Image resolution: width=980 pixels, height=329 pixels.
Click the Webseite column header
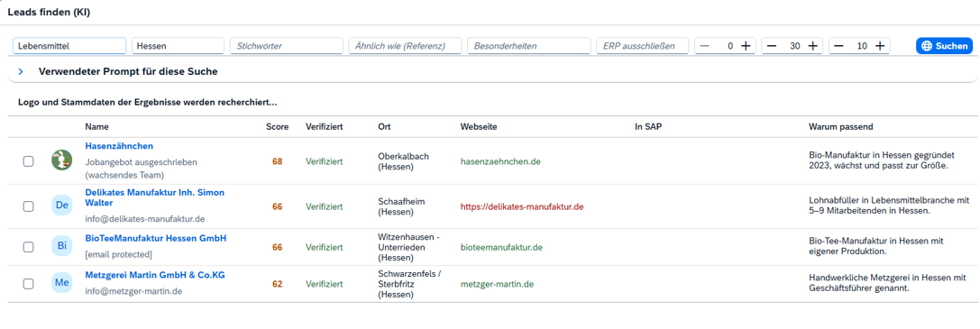pos(479,127)
